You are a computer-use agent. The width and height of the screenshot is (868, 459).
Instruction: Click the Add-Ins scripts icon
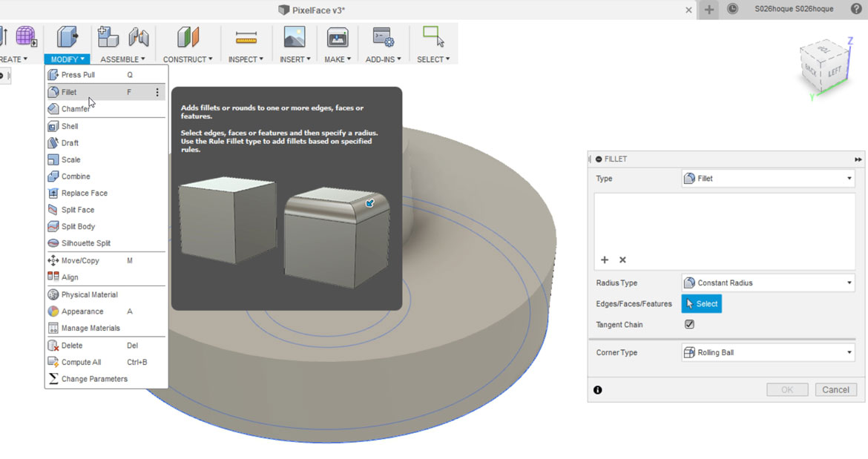(x=383, y=37)
